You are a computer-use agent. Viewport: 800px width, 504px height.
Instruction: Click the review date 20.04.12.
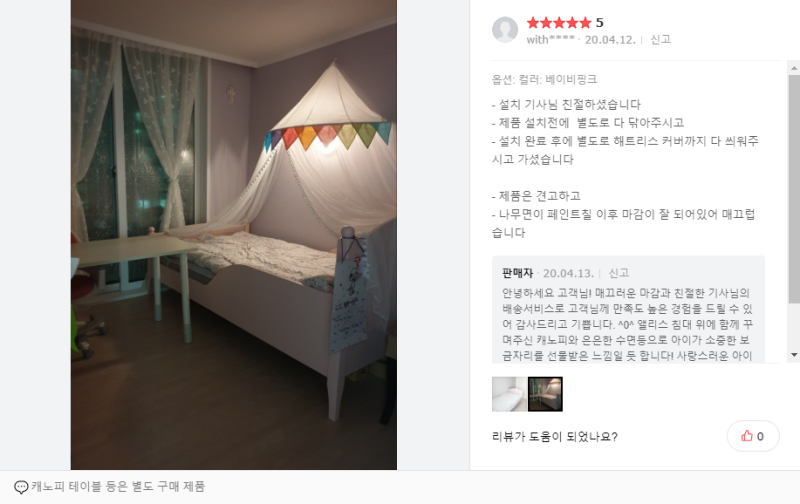click(610, 40)
